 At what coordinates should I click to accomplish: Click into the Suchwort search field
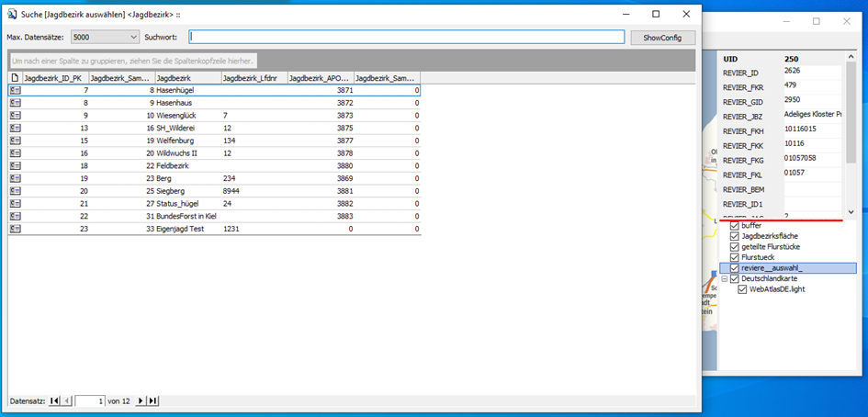coord(406,38)
